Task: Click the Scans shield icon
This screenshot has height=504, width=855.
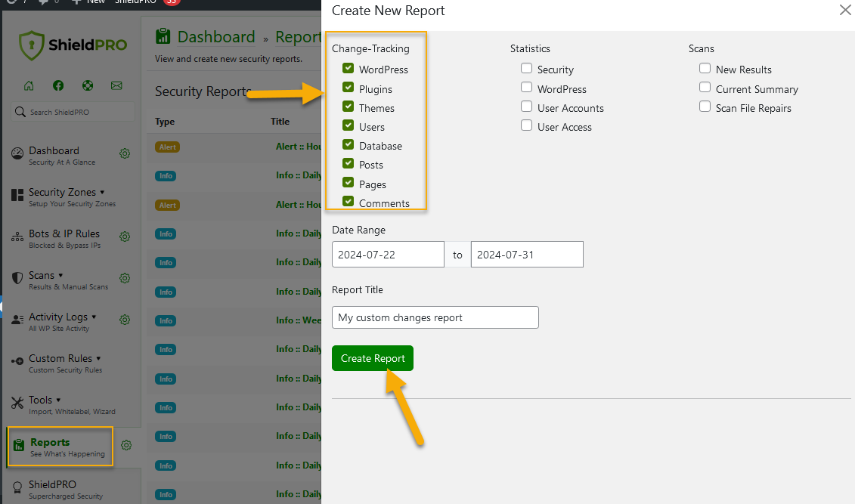Action: (17, 278)
